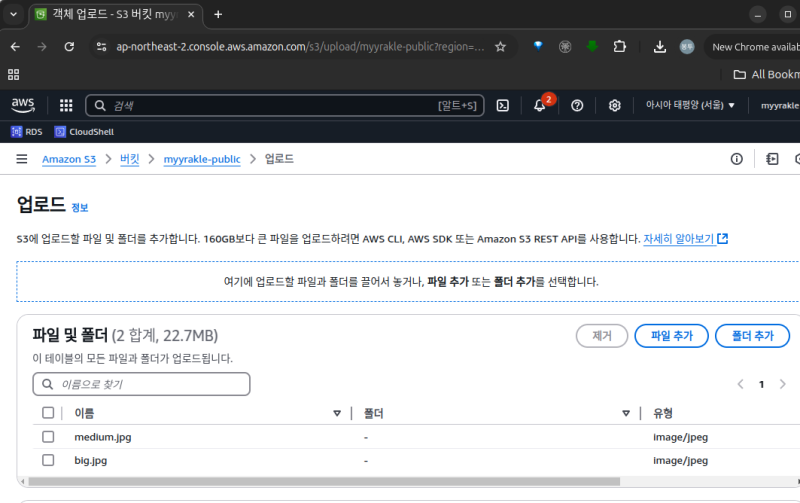
Task: Go to previous page of file table
Action: point(740,384)
